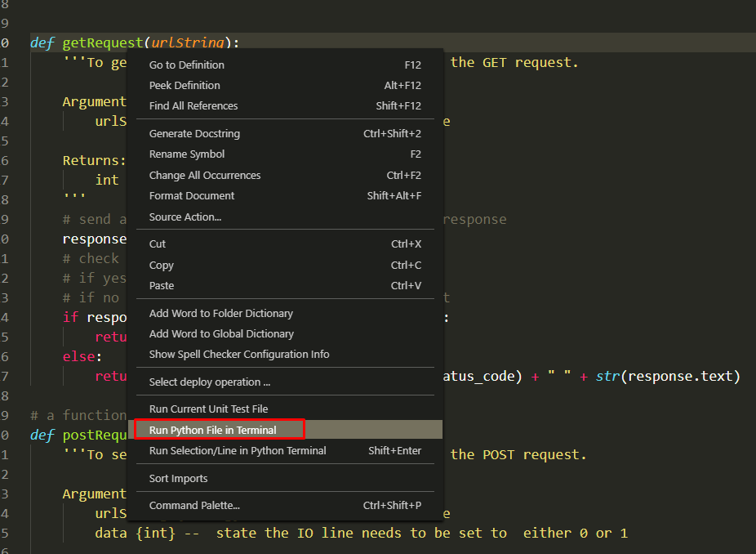This screenshot has width=756, height=554.
Task: Click "Change All Occurrences"
Action: pyautogui.click(x=204, y=175)
